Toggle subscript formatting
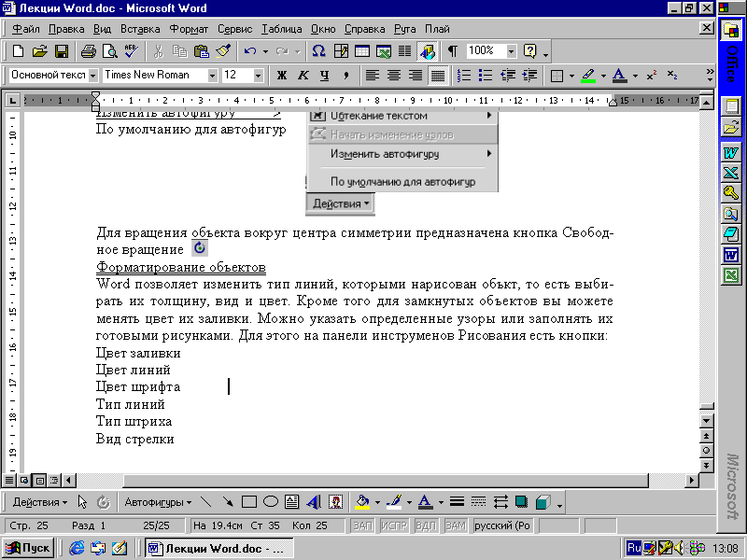The height and width of the screenshot is (560, 747). [x=672, y=76]
